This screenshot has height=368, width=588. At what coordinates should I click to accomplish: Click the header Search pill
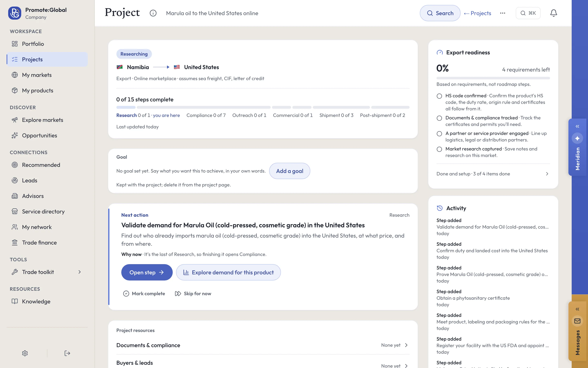[440, 13]
